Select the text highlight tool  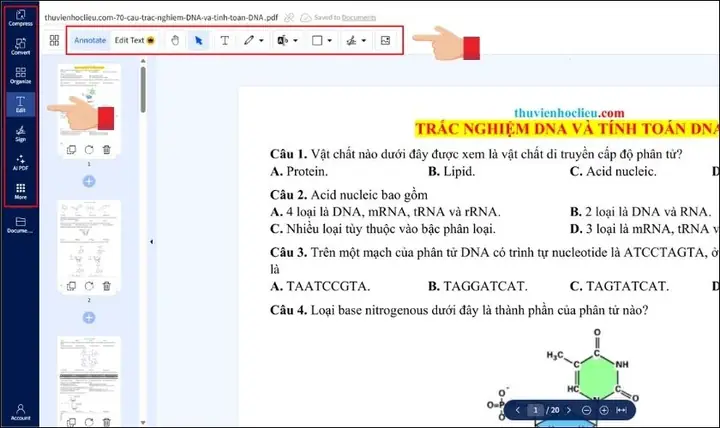[x=282, y=40]
